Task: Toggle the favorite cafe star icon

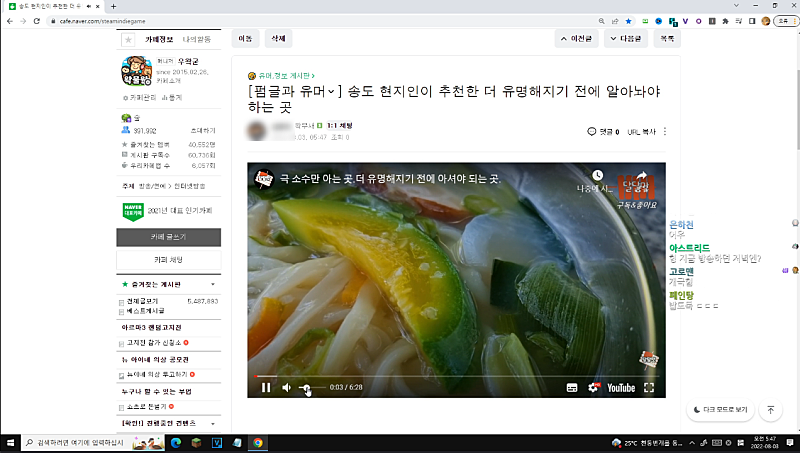Action: 128,39
